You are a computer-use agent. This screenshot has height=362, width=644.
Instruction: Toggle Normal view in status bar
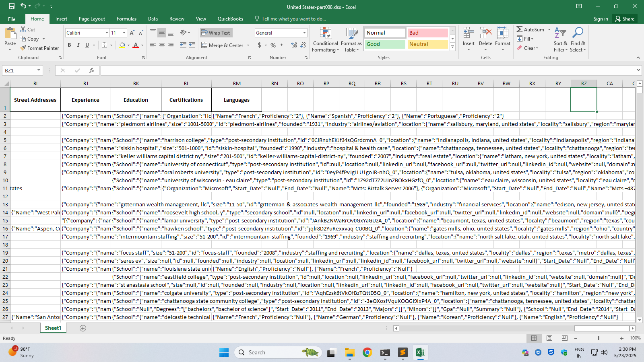pyautogui.click(x=534, y=338)
